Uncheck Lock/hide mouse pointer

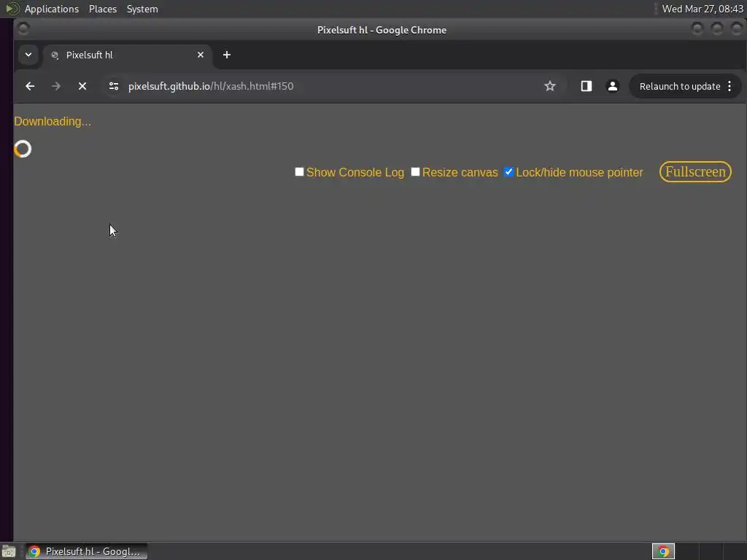[x=508, y=172]
